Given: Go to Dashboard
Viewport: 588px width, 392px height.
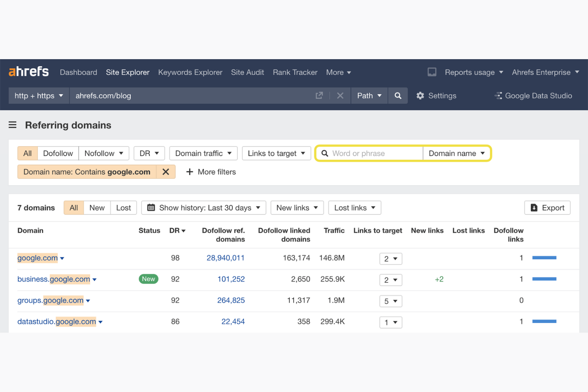Looking at the screenshot, I should pyautogui.click(x=78, y=72).
